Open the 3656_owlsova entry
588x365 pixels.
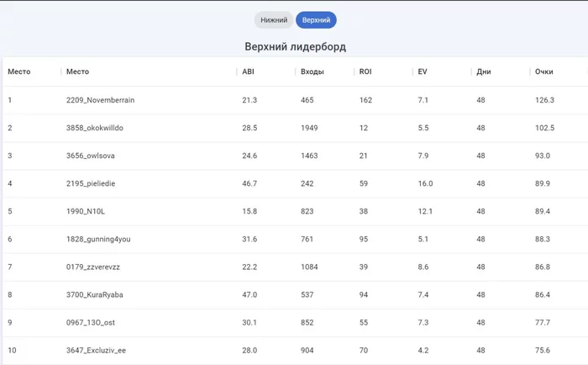[295, 156]
